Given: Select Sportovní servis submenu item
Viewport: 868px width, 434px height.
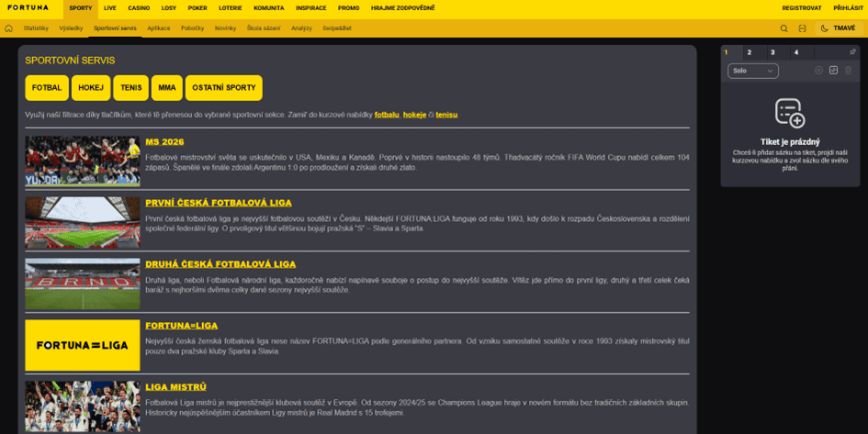Looking at the screenshot, I should [x=115, y=28].
